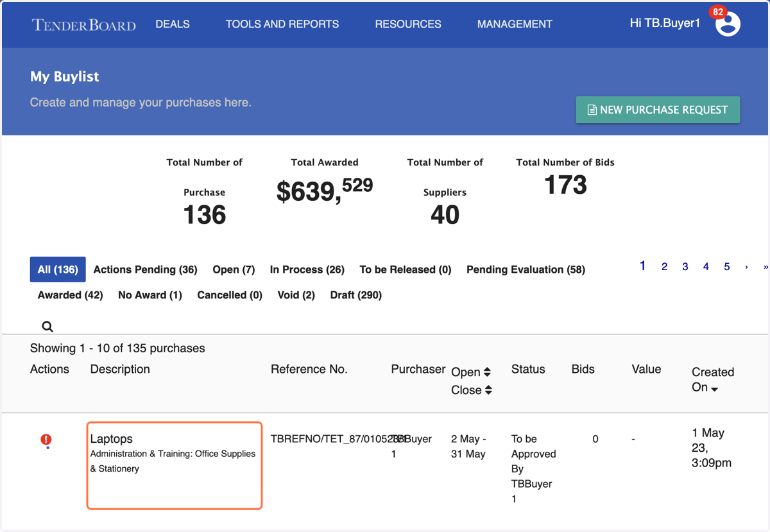Select the No Award (1) tab
Screen dimensions: 770x532
(x=150, y=295)
